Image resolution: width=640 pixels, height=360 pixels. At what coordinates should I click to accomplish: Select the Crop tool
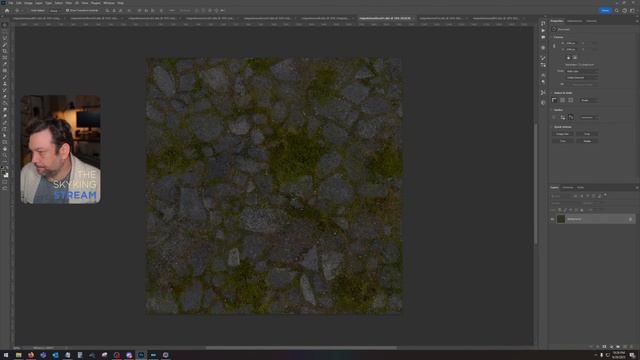pyautogui.click(x=5, y=51)
